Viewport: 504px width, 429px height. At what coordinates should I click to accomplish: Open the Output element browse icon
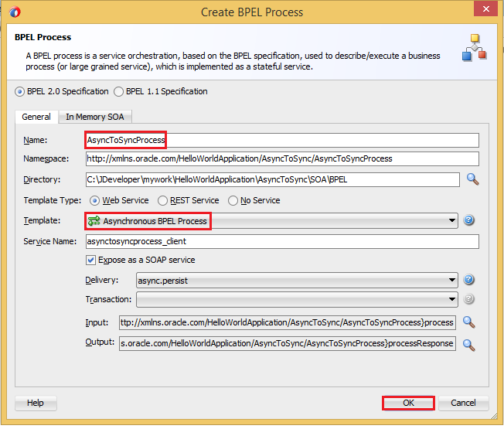coord(468,343)
